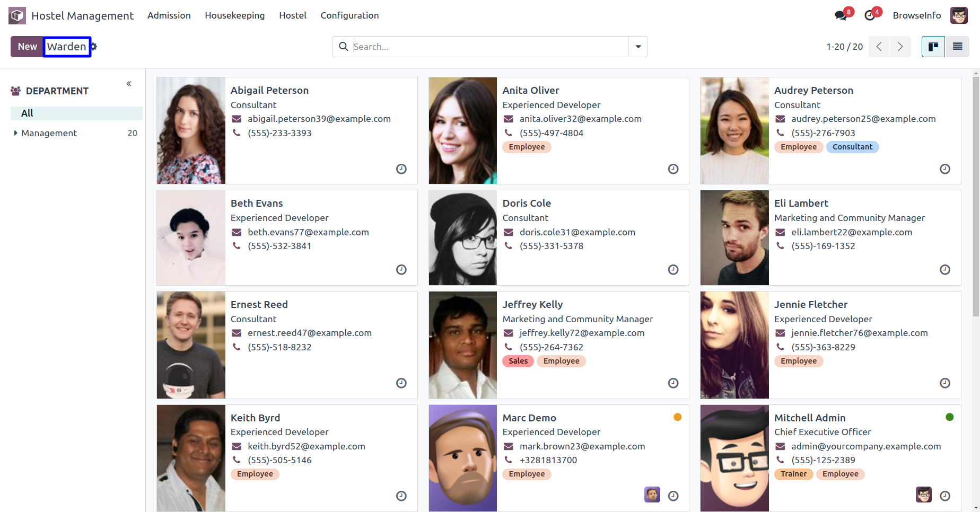Open the activities clock icon with badge 4
The image size is (980, 512).
870,15
